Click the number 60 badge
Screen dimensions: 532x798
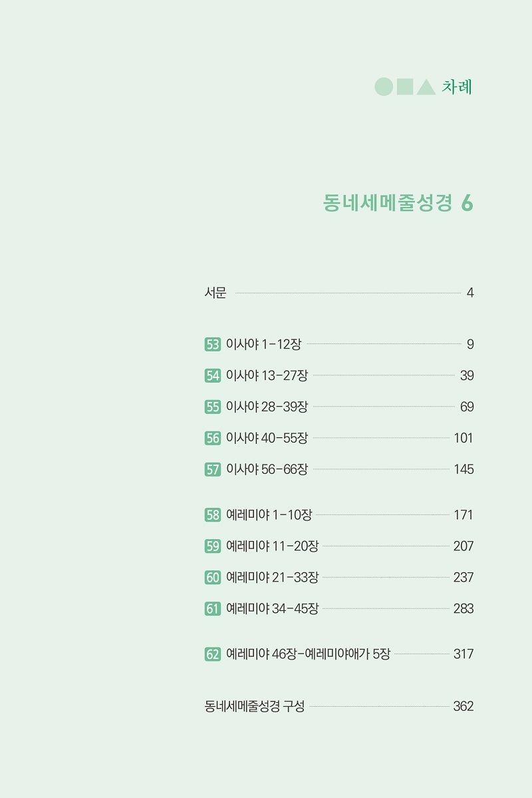pyautogui.click(x=213, y=578)
